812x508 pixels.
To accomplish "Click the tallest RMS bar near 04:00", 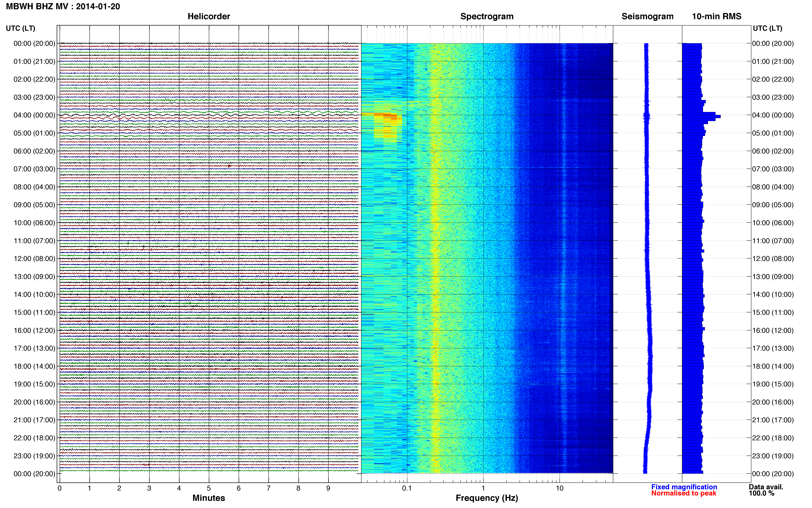I will tap(701, 117).
